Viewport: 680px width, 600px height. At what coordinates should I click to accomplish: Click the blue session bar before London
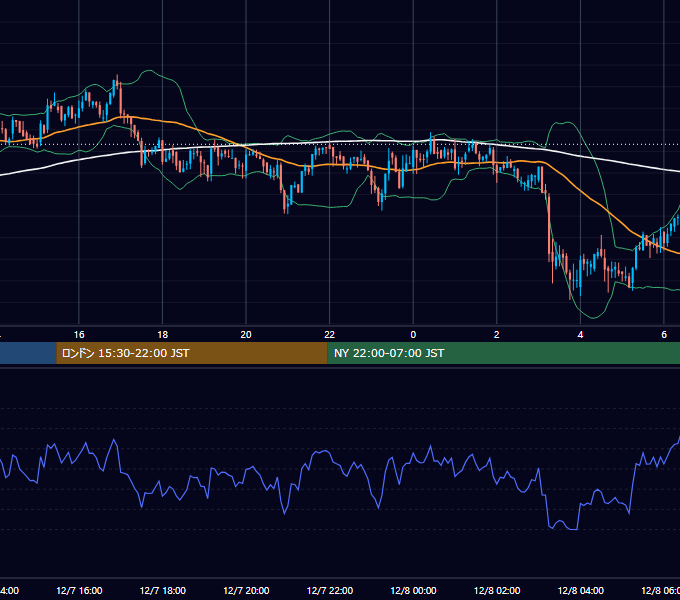coord(28,353)
